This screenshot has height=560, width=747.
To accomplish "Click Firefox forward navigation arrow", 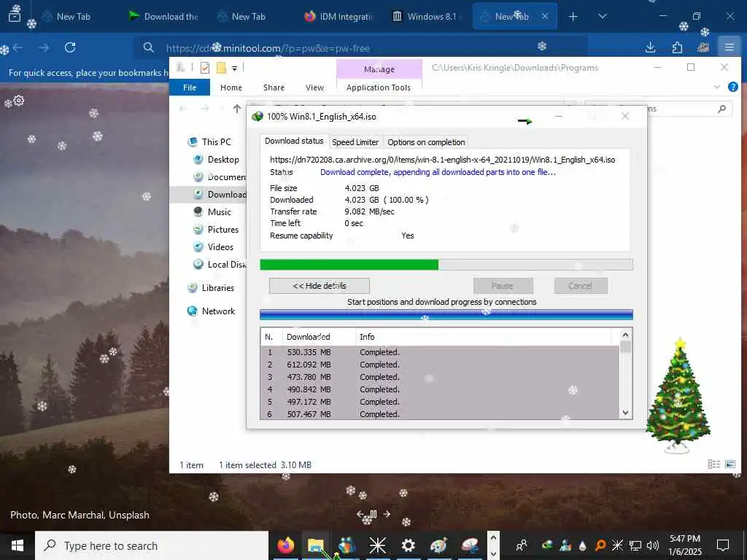I will 44,47.
